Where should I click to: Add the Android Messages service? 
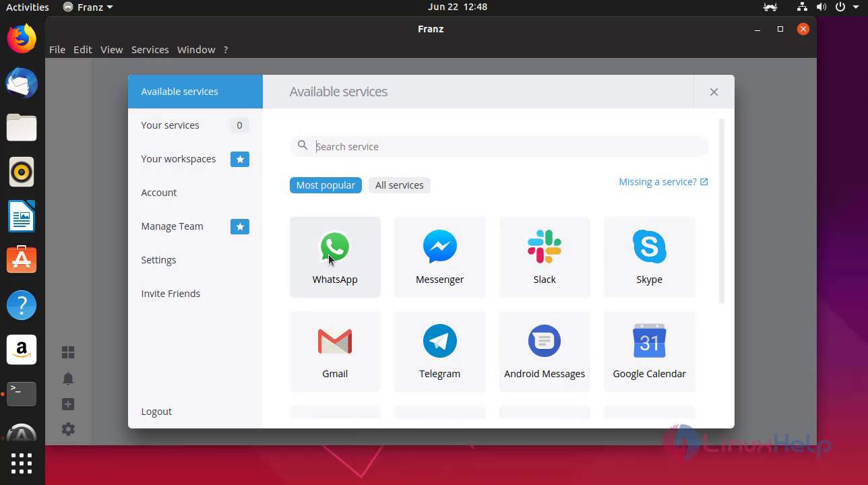coord(545,351)
